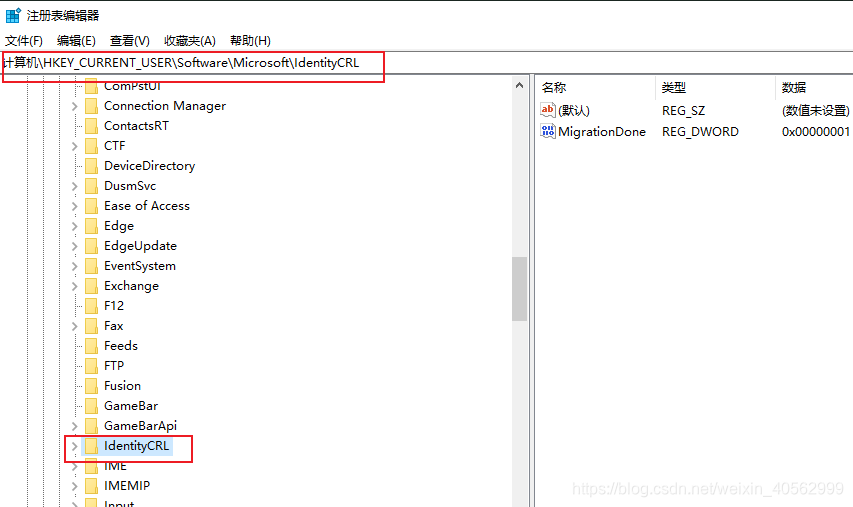
Task: Select the GameBar folder icon
Action: (91, 406)
